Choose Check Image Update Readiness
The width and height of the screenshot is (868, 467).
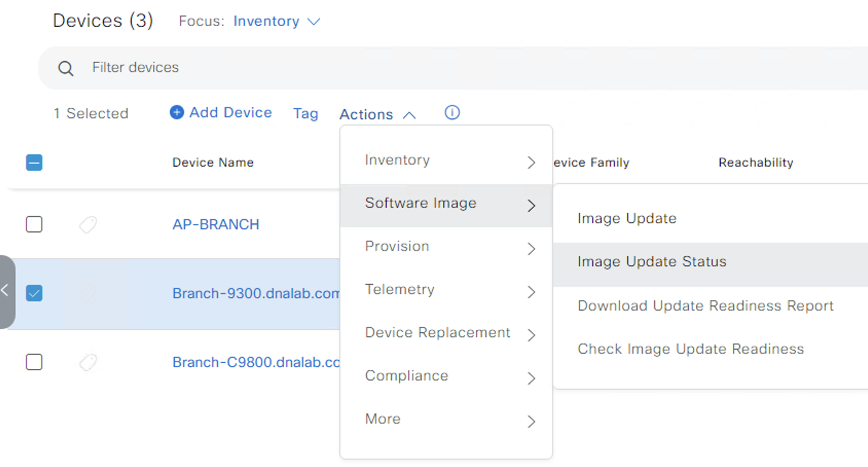coord(691,349)
